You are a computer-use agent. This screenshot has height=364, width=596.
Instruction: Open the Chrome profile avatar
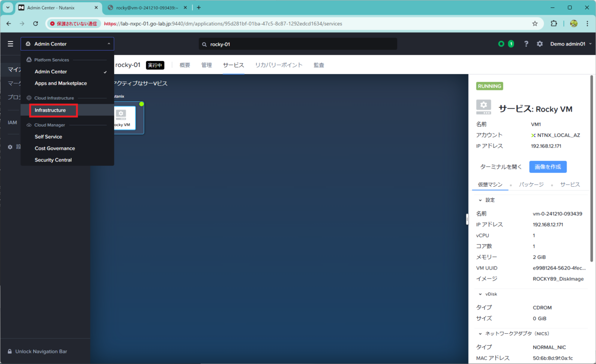[574, 23]
